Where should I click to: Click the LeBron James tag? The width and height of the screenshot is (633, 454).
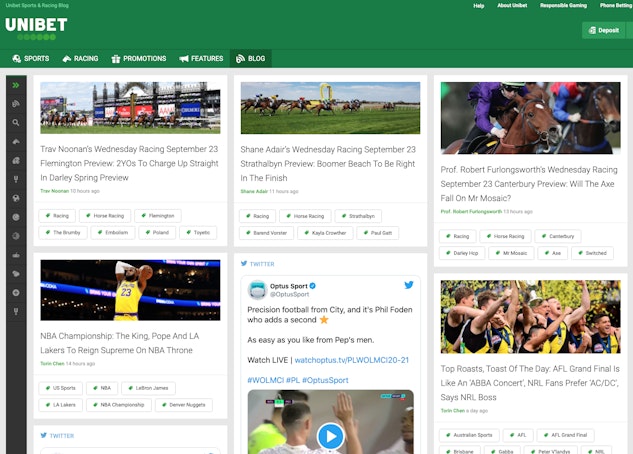point(153,388)
